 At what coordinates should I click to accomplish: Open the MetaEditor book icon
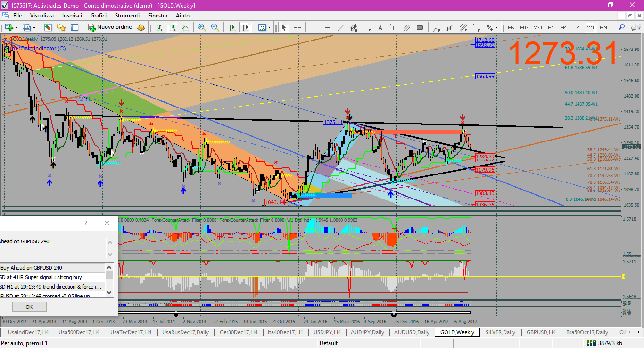coord(140,27)
